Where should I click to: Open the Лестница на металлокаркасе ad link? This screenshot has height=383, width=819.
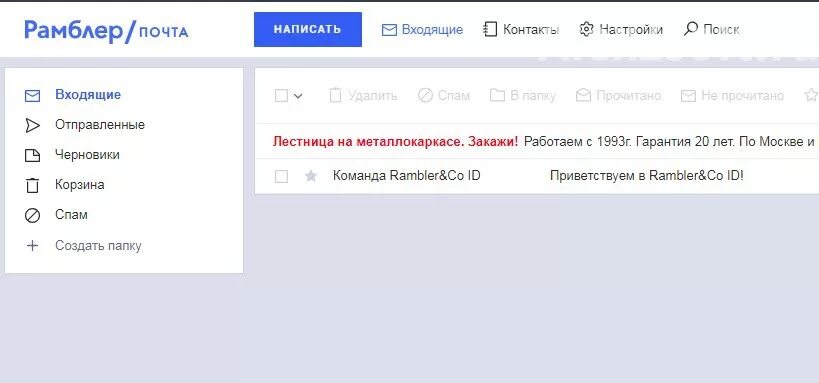tap(395, 142)
